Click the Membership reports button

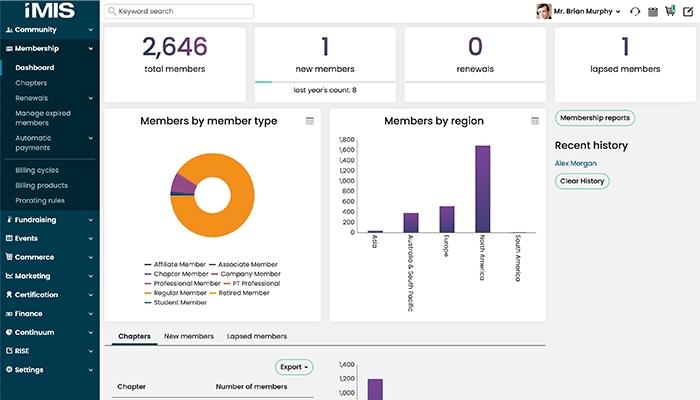click(x=595, y=118)
